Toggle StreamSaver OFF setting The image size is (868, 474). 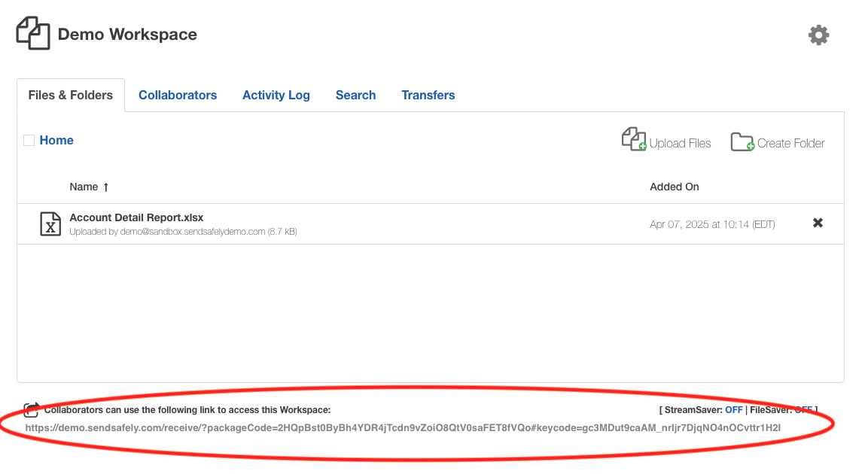tap(733, 410)
